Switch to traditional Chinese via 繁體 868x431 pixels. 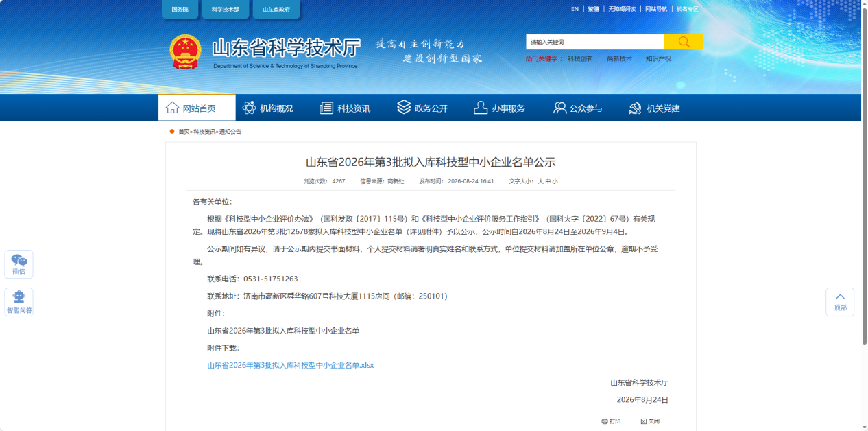click(x=593, y=9)
